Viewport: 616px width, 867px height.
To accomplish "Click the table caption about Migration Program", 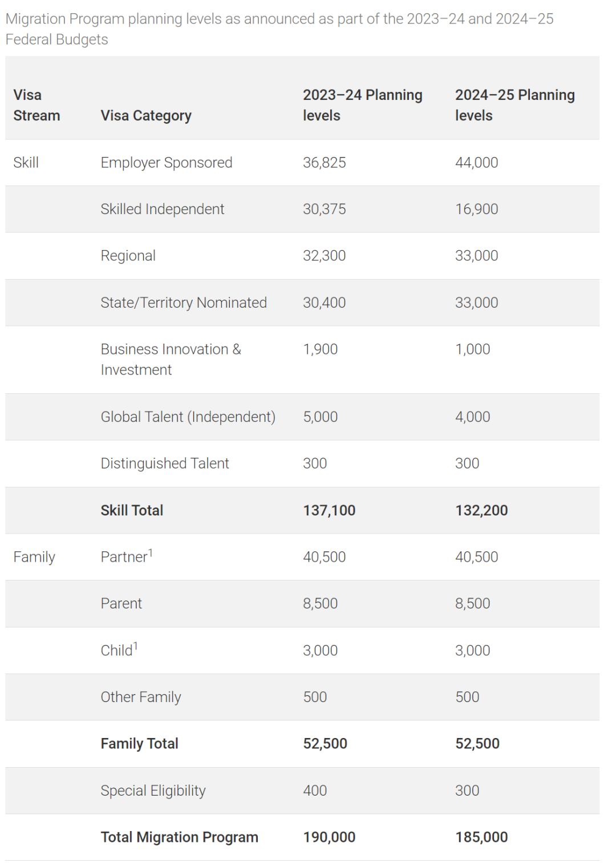I will pos(279,29).
